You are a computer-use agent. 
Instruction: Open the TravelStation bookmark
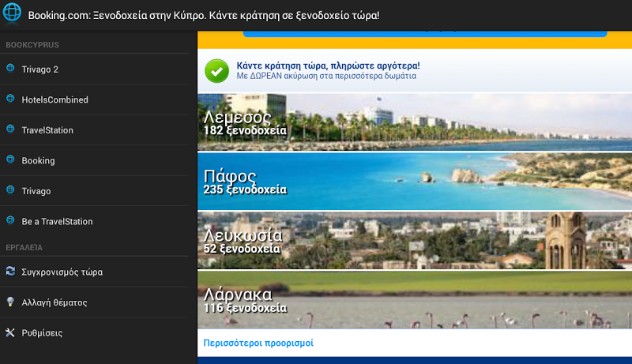point(94,130)
